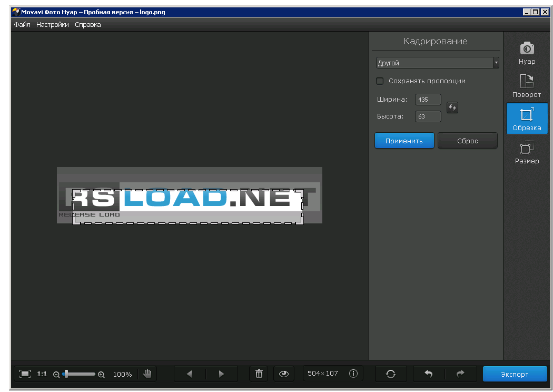
Task: Click the zoom in magnifier
Action: (101, 375)
